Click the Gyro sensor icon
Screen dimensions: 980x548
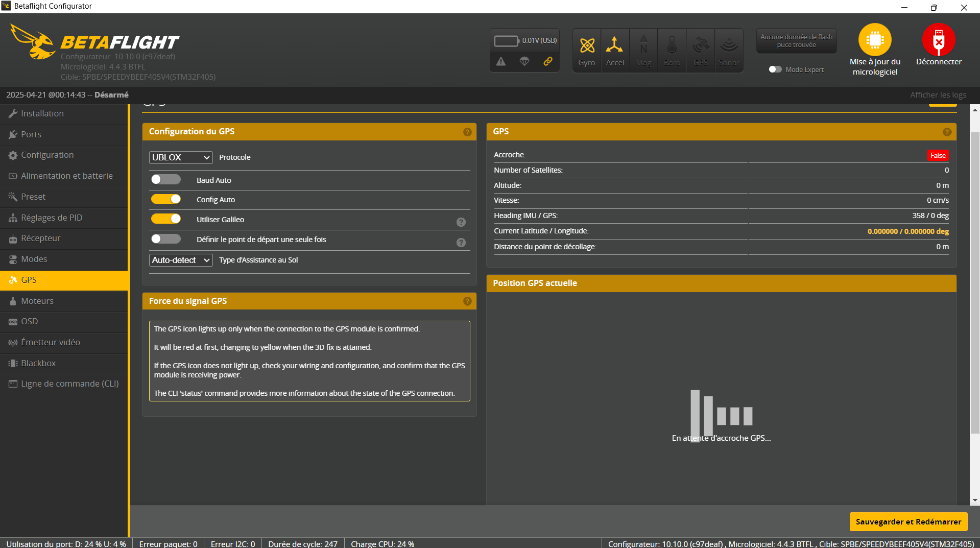pyautogui.click(x=587, y=46)
